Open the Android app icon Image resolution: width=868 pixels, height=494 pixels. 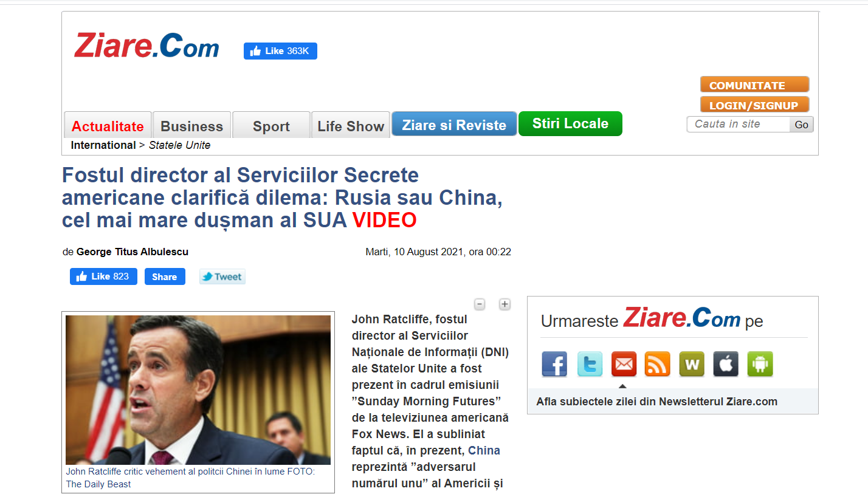(760, 364)
